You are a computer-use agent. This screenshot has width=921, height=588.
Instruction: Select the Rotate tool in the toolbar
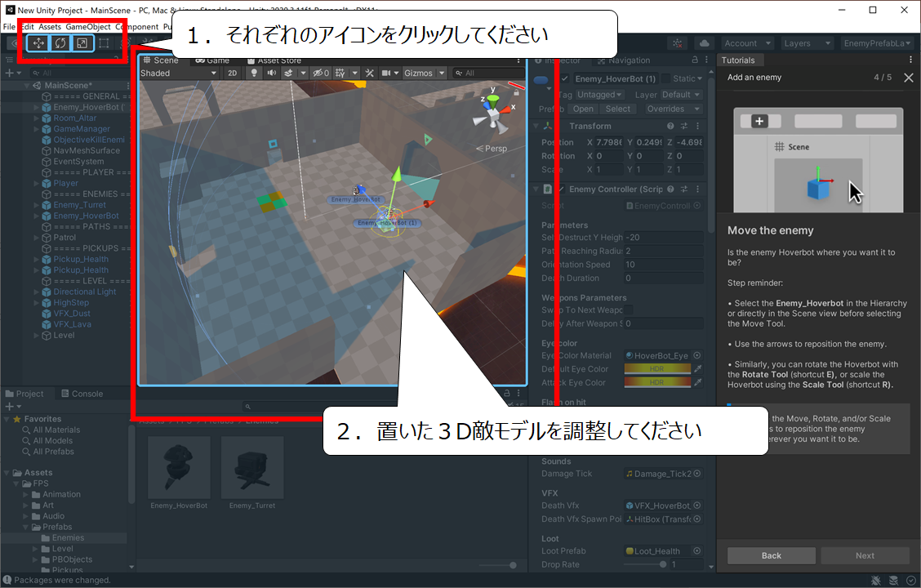click(x=60, y=43)
